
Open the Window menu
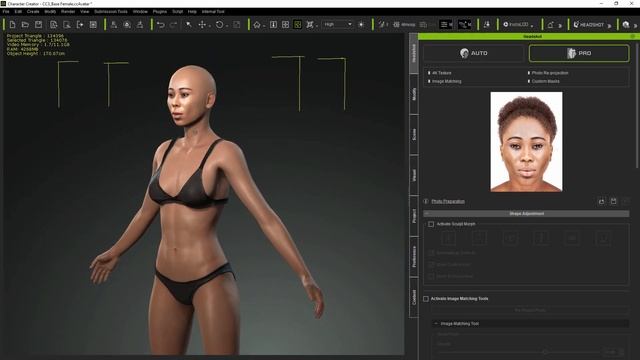[140, 12]
